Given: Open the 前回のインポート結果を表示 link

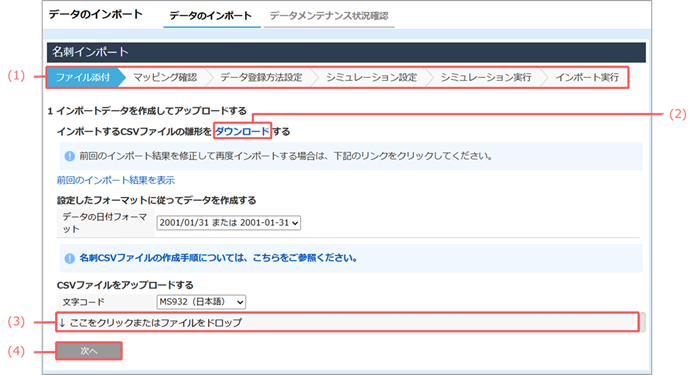Looking at the screenshot, I should pos(116,180).
